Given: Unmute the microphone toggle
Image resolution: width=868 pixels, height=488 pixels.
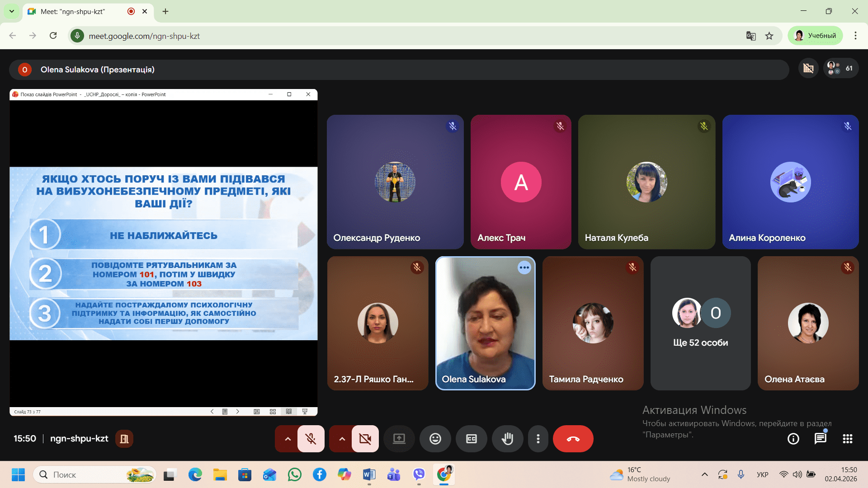Looking at the screenshot, I should coord(311,439).
